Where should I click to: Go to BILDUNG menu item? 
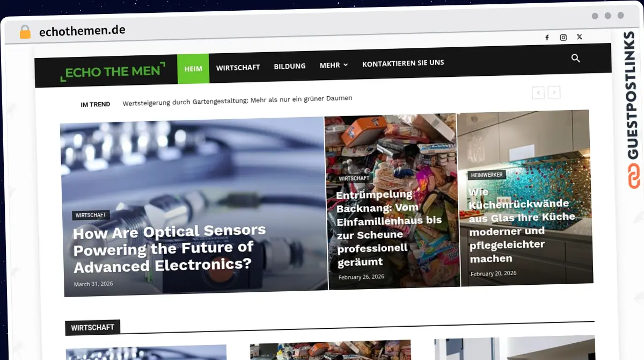click(x=290, y=66)
